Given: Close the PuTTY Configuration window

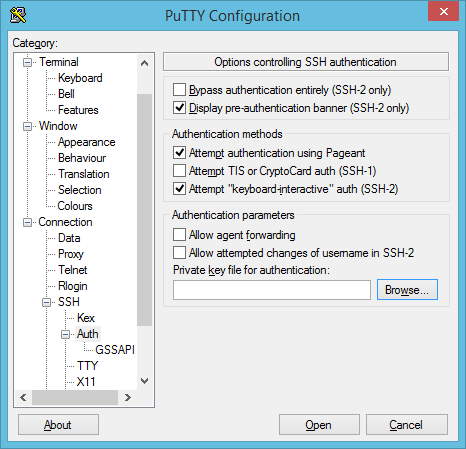Looking at the screenshot, I should coord(443,12).
